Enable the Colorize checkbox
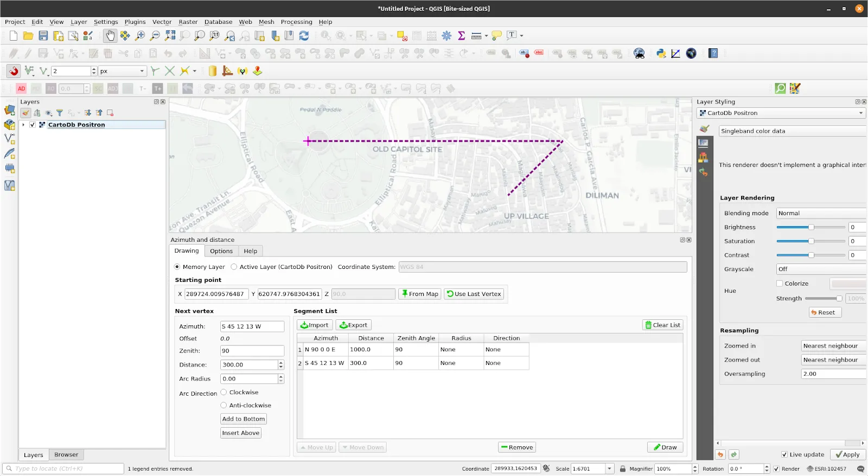The width and height of the screenshot is (868, 476). [780, 284]
